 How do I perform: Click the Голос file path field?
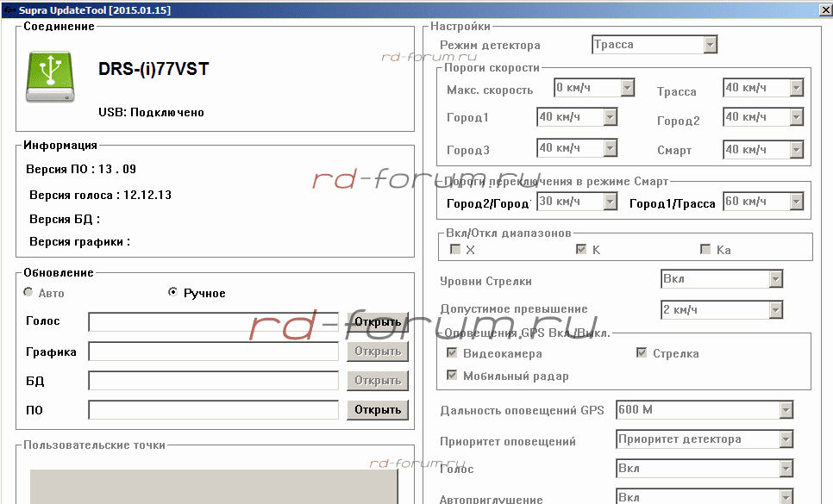(x=213, y=322)
